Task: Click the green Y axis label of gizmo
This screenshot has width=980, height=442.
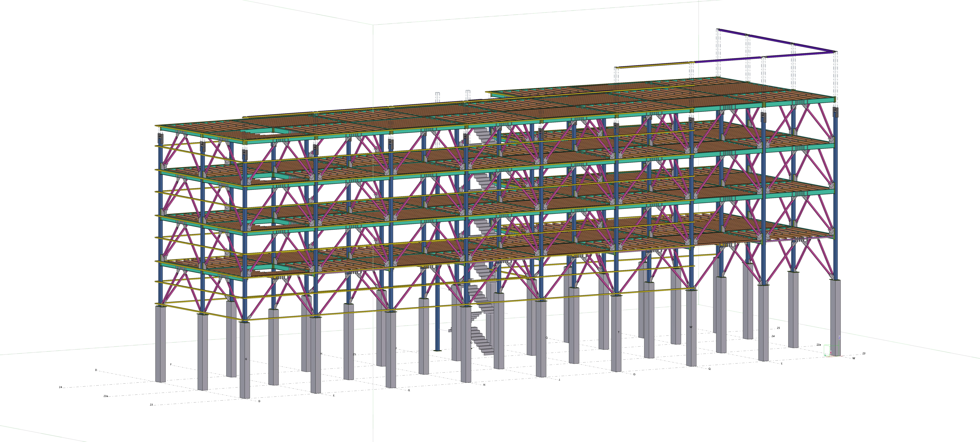Action: click(x=825, y=355)
